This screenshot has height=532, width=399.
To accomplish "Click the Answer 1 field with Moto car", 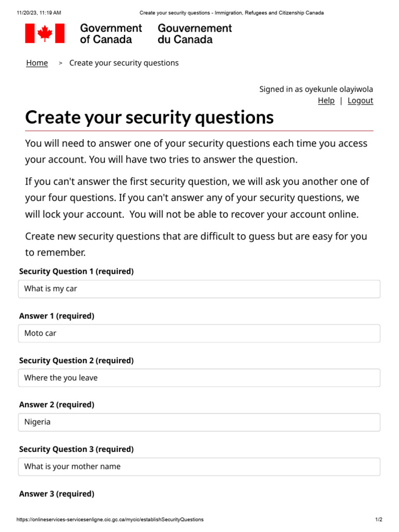I will [x=199, y=334].
